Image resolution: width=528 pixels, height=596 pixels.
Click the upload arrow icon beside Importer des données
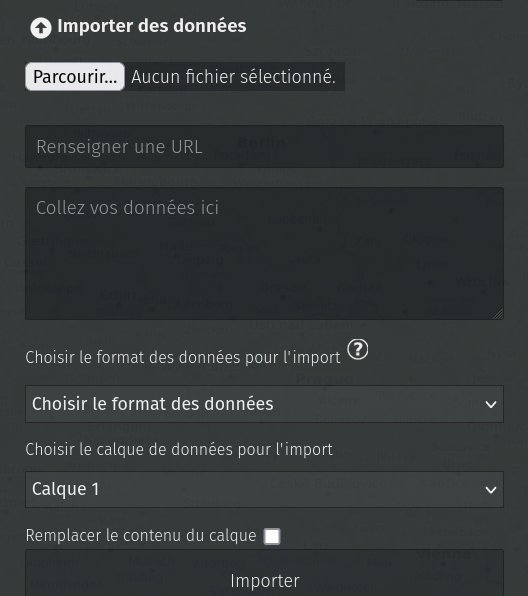coord(41,28)
